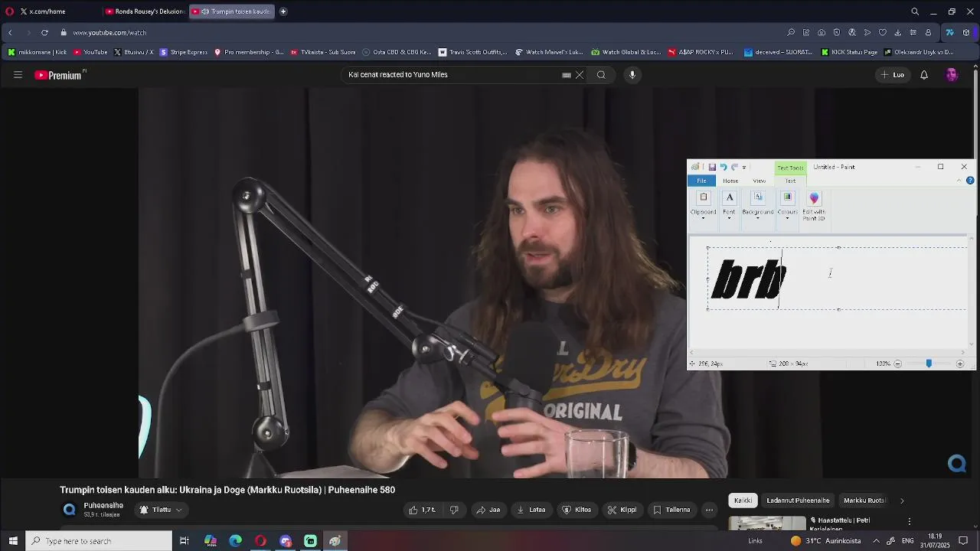Click the Kiitos thanks button
980x551 pixels.
coord(577,510)
